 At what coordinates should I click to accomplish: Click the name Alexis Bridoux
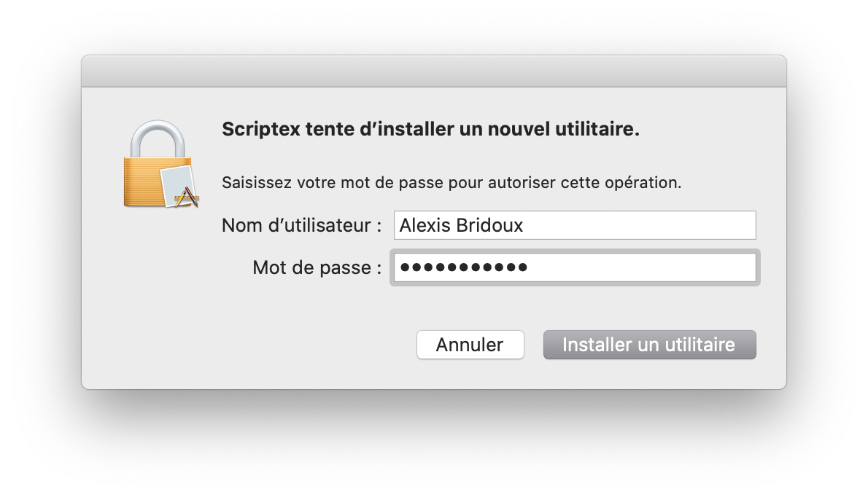pos(461,225)
